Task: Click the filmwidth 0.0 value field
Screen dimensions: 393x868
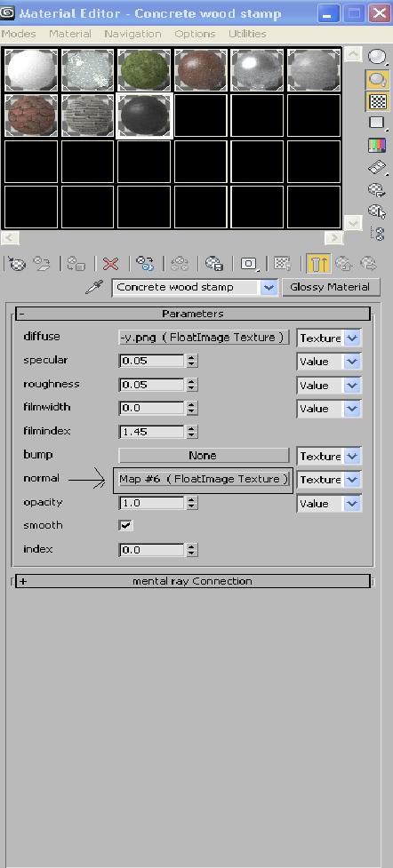Action: [151, 409]
